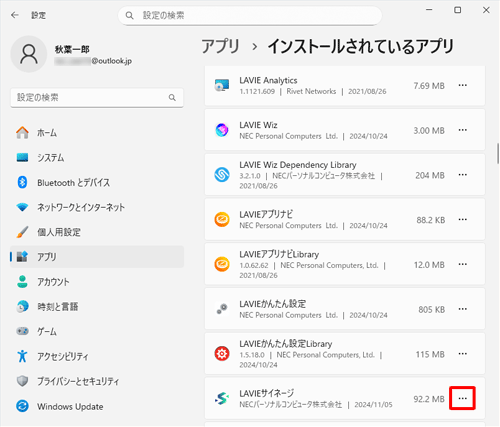
Task: Open ホーム in the sidebar
Action: (x=97, y=133)
